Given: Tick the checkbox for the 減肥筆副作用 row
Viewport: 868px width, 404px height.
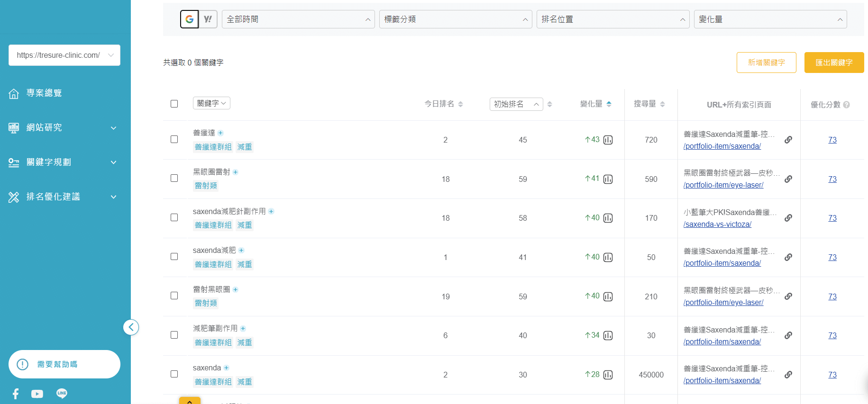Looking at the screenshot, I should click(174, 335).
